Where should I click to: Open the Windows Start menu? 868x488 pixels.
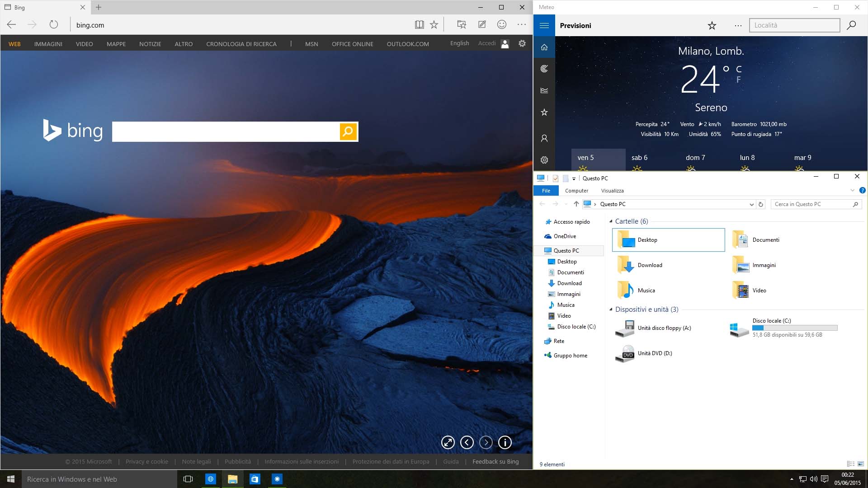(11, 479)
